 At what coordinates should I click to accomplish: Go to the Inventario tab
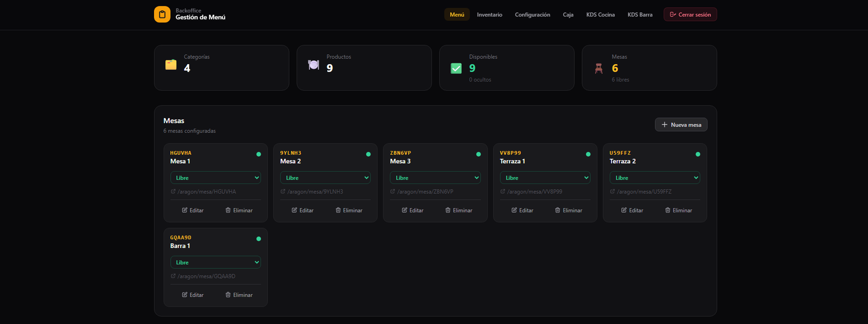pyautogui.click(x=489, y=15)
